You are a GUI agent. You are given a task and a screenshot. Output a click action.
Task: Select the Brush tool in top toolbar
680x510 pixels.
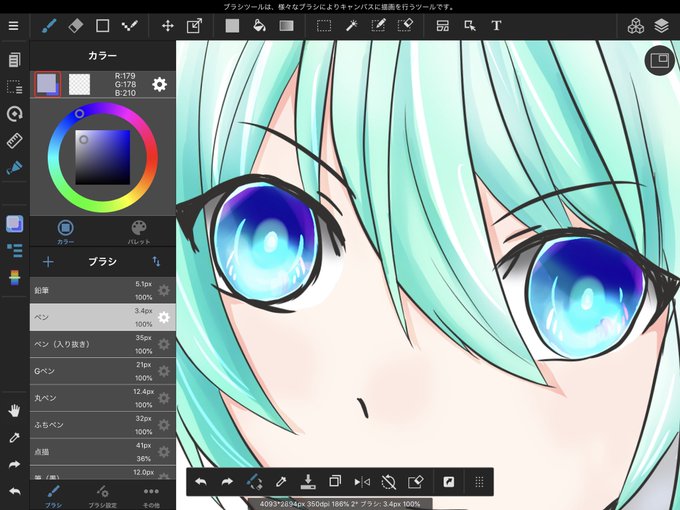coord(49,26)
